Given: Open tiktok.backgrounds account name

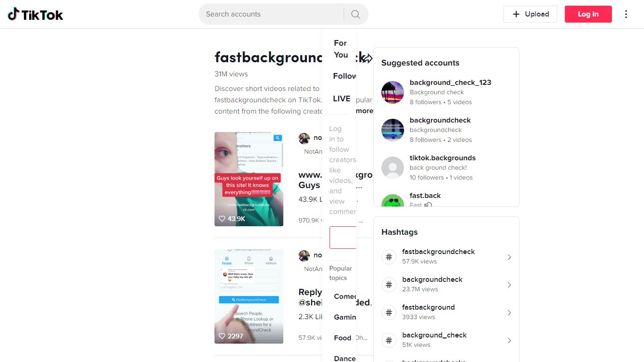Looking at the screenshot, I should [x=442, y=158].
